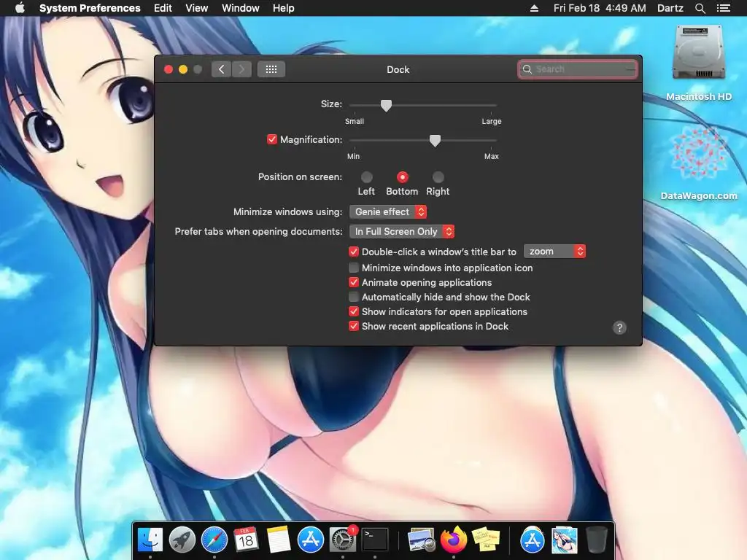Open Stickies yellow notes icon

point(485,540)
